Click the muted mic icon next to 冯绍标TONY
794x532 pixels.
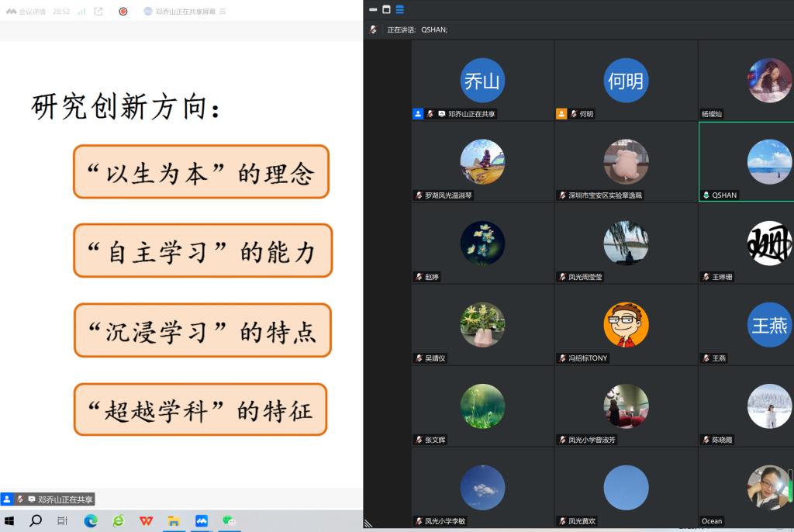click(562, 358)
